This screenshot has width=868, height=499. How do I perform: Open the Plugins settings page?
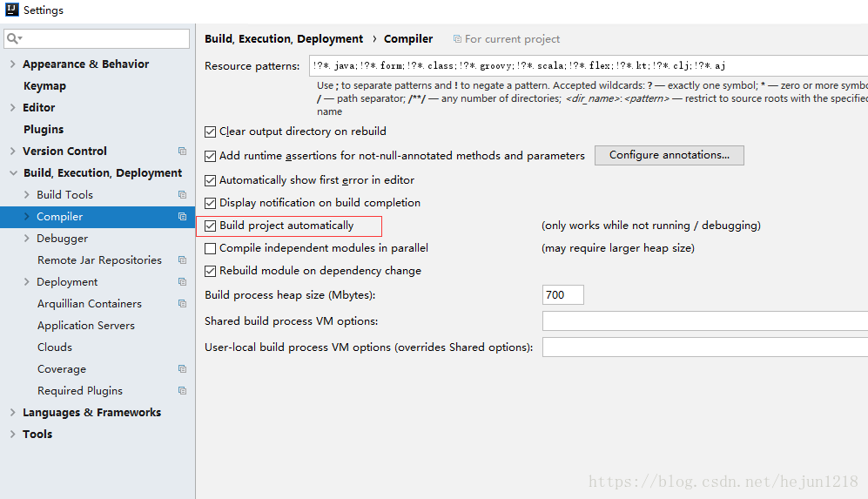[44, 129]
